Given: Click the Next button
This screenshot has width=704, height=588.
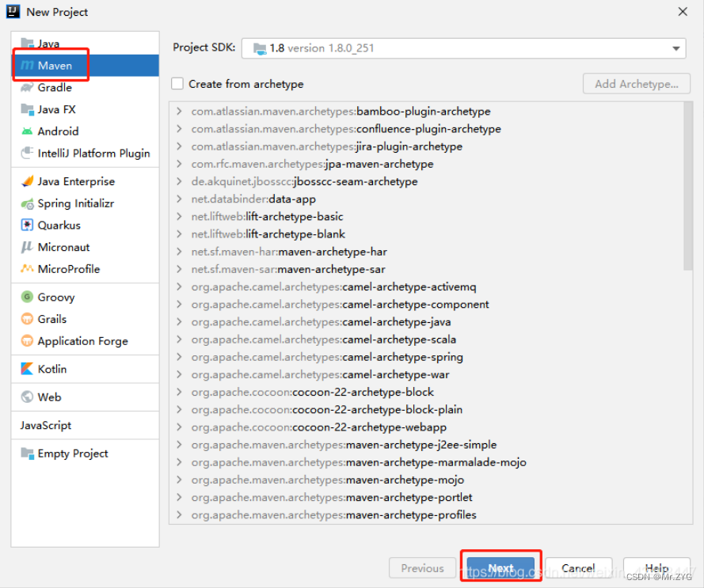Looking at the screenshot, I should tap(500, 567).
